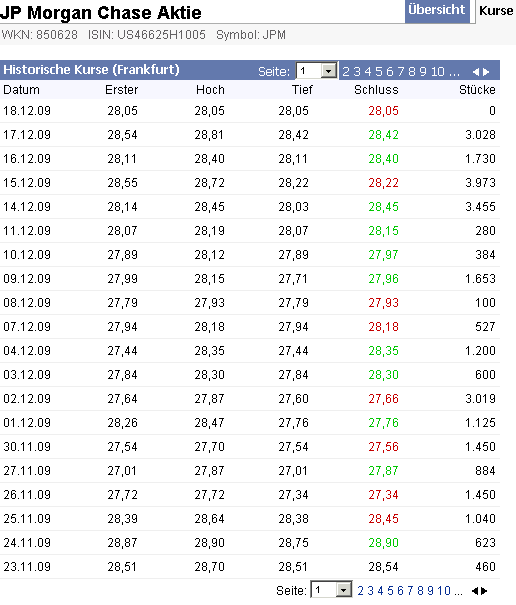Viewport: 516px width, 605px height.
Task: Click Stücke value 460
Action: tap(485, 567)
